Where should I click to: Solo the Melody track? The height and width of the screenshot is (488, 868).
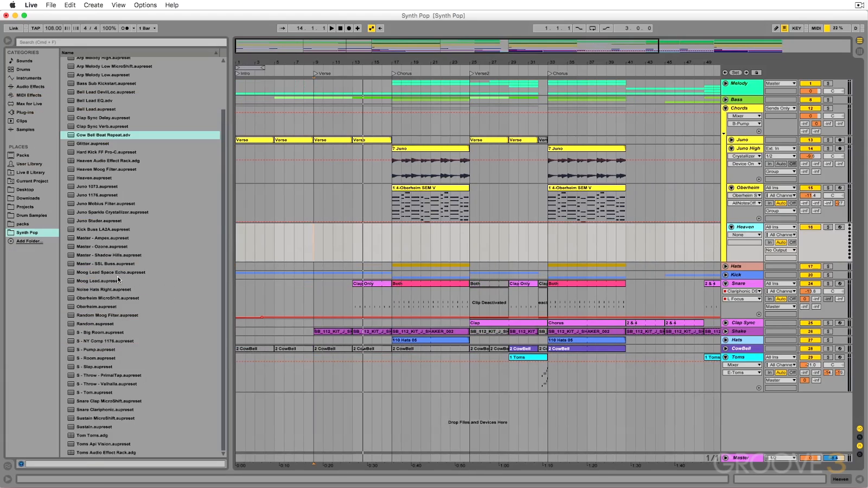[x=828, y=84]
